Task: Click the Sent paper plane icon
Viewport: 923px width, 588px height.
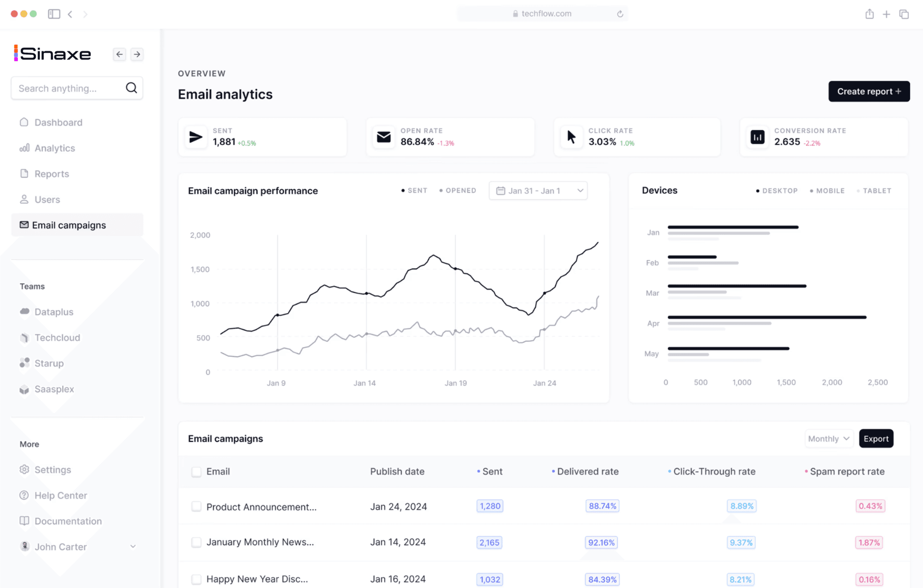Action: (196, 137)
